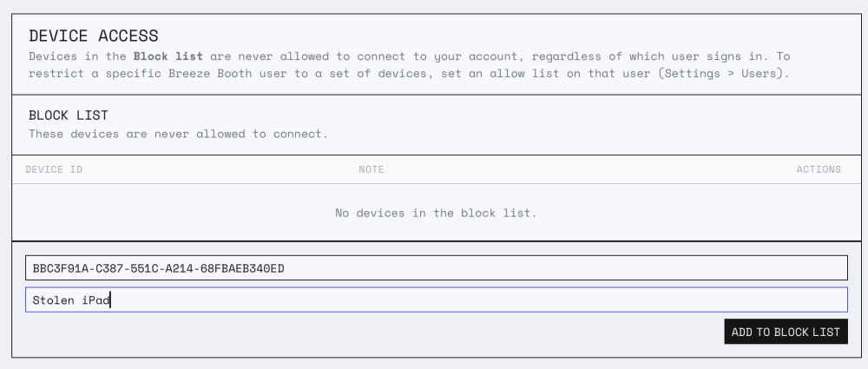Click the ADD TO BLOCK LIST button

pyautogui.click(x=786, y=332)
